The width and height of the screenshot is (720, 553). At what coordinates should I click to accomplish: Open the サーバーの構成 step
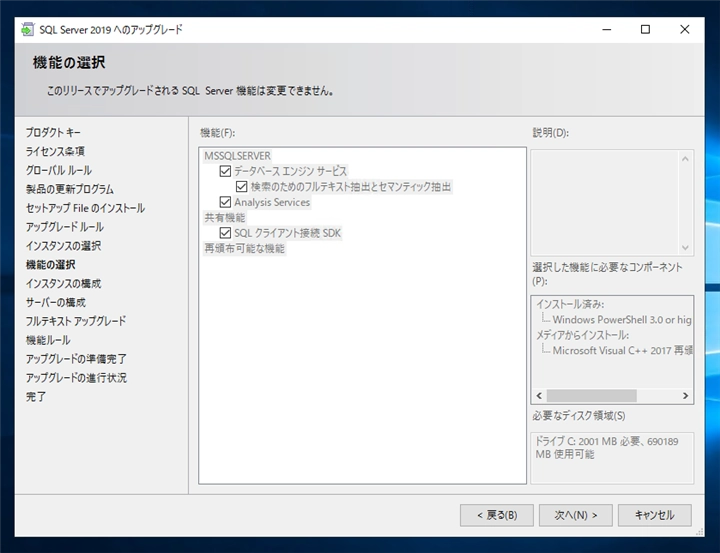click(x=56, y=302)
